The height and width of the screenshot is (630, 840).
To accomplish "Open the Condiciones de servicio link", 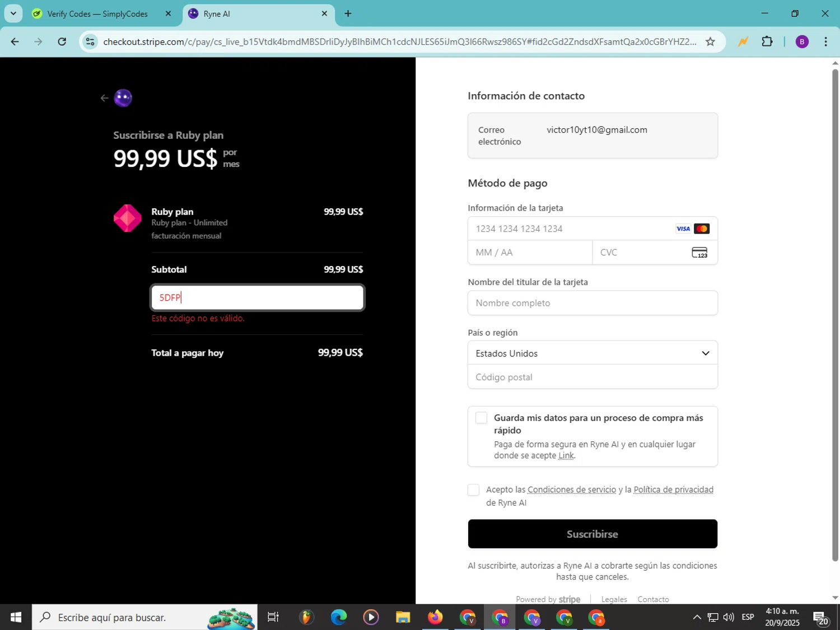I will point(571,490).
